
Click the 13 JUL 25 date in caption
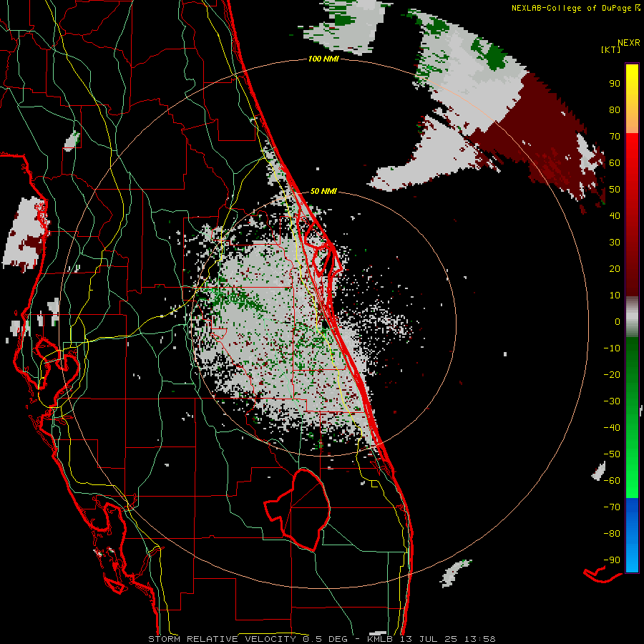coord(429,639)
